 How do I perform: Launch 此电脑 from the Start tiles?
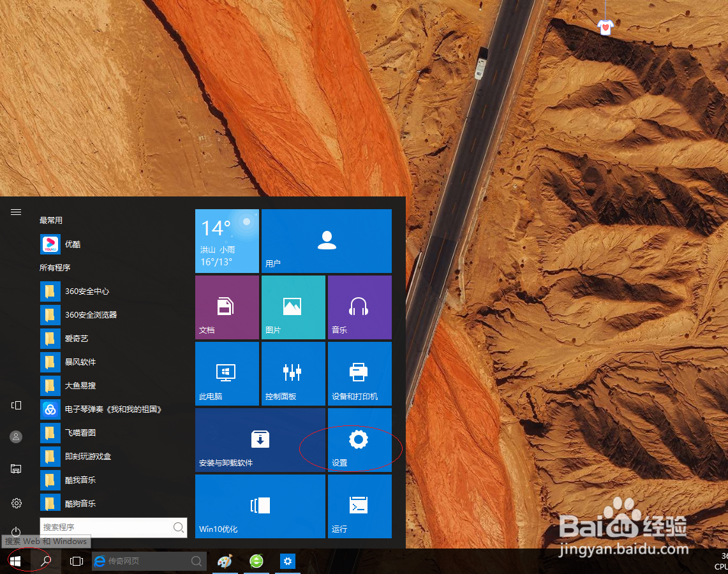click(227, 374)
